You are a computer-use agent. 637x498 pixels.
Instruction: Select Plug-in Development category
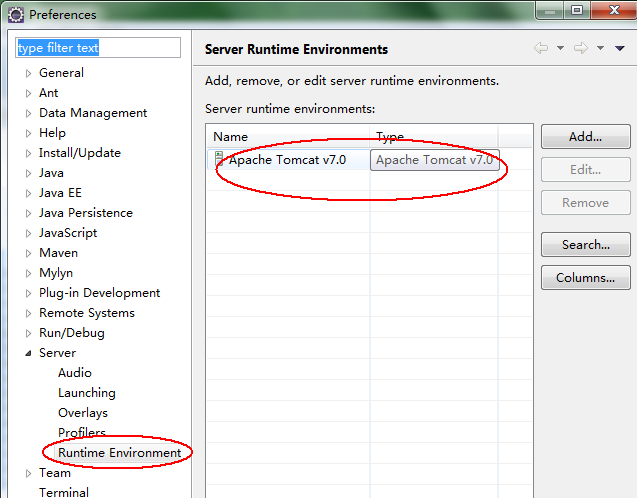click(100, 292)
